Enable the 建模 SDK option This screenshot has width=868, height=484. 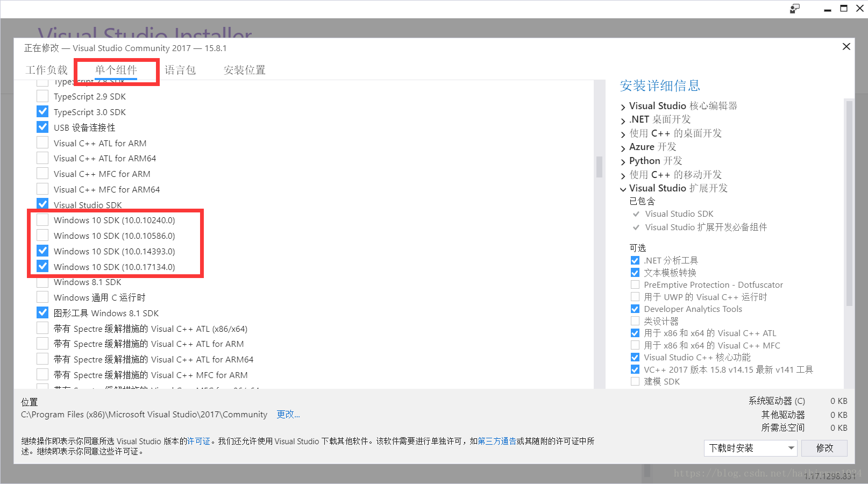(635, 381)
